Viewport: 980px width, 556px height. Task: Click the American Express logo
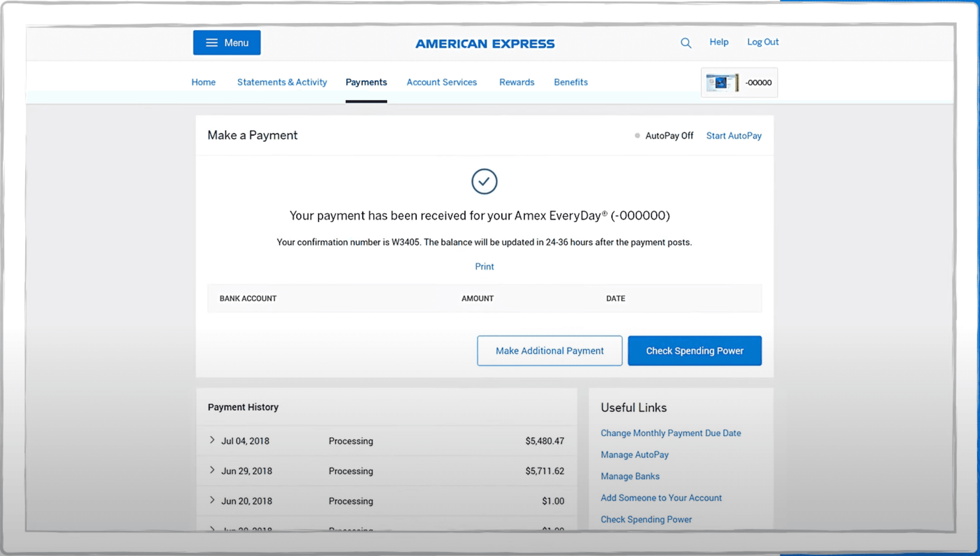coord(485,43)
